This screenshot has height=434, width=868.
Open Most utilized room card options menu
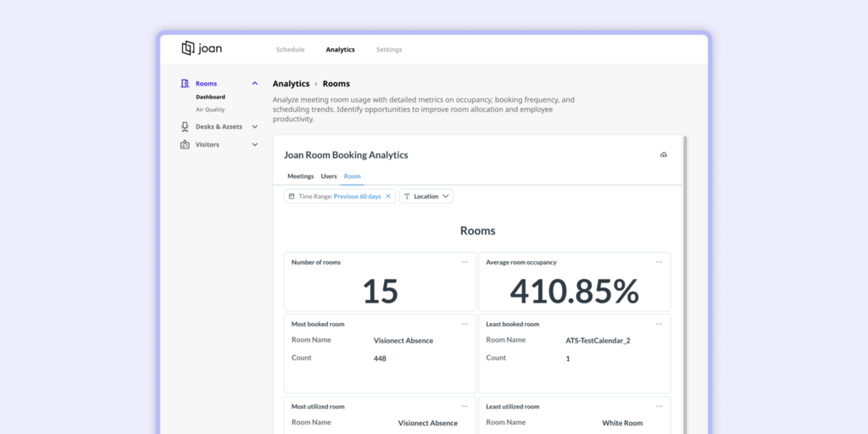click(x=465, y=406)
